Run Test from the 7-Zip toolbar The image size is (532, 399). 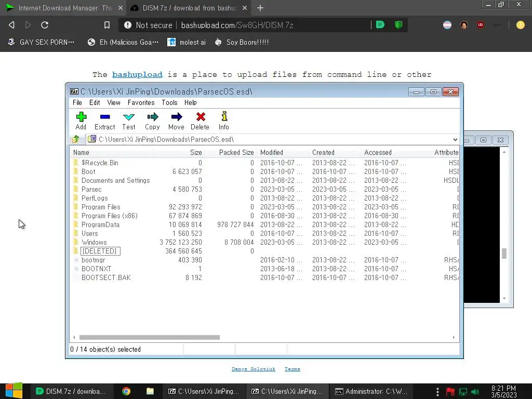(129, 121)
